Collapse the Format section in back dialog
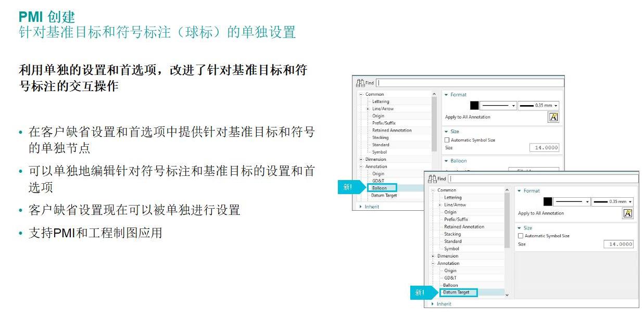The width and height of the screenshot is (644, 319). coord(446,95)
